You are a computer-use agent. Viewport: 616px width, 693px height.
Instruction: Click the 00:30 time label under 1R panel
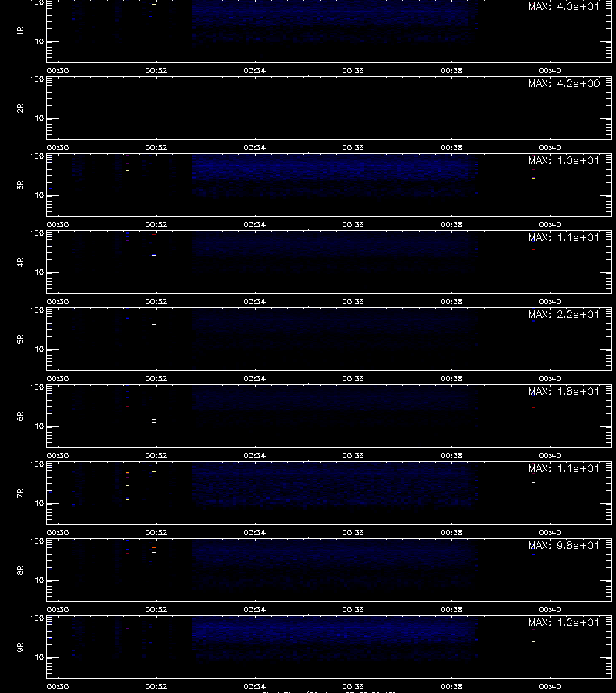coord(58,70)
